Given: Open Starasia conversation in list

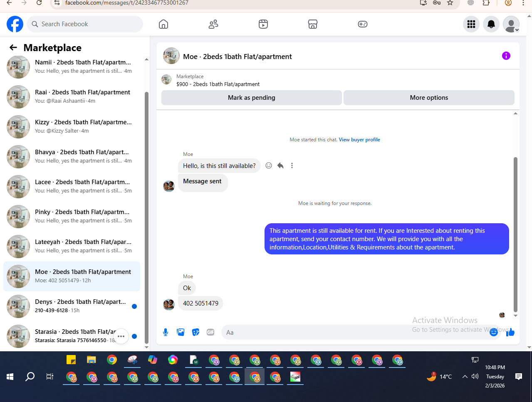Looking at the screenshot, I should (72, 336).
